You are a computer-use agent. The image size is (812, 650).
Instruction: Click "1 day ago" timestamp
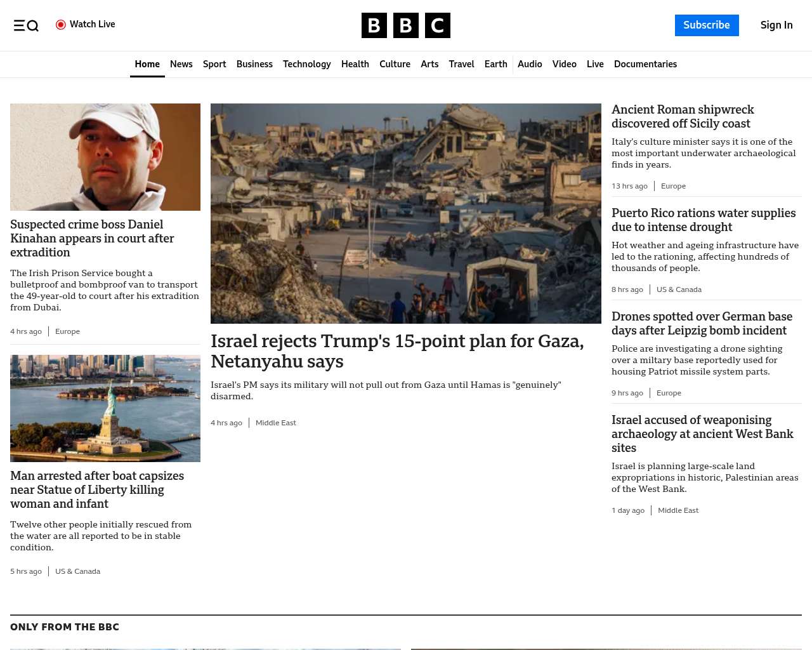[x=628, y=510]
